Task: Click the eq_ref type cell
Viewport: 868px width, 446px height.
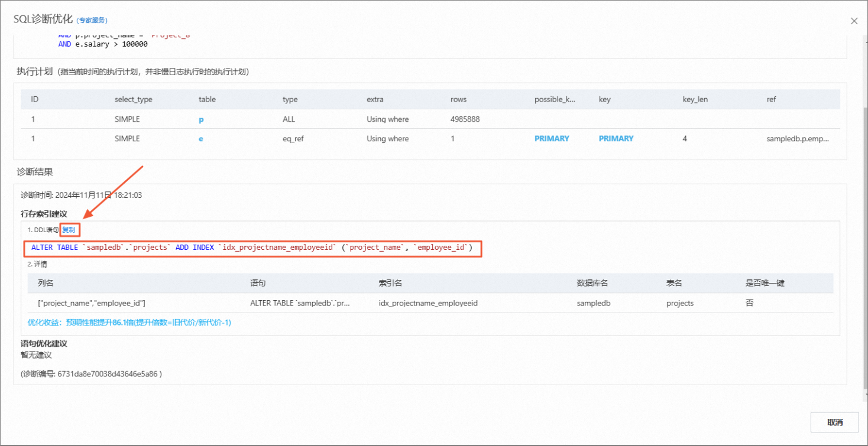Action: pyautogui.click(x=294, y=138)
